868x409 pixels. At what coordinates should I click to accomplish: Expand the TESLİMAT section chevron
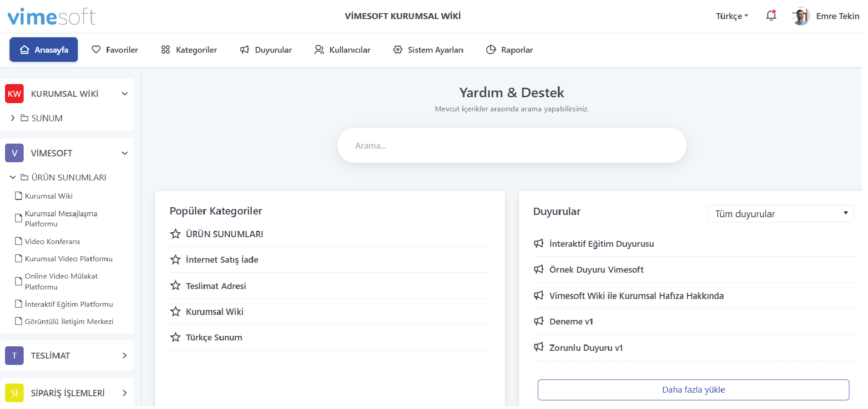tap(125, 355)
